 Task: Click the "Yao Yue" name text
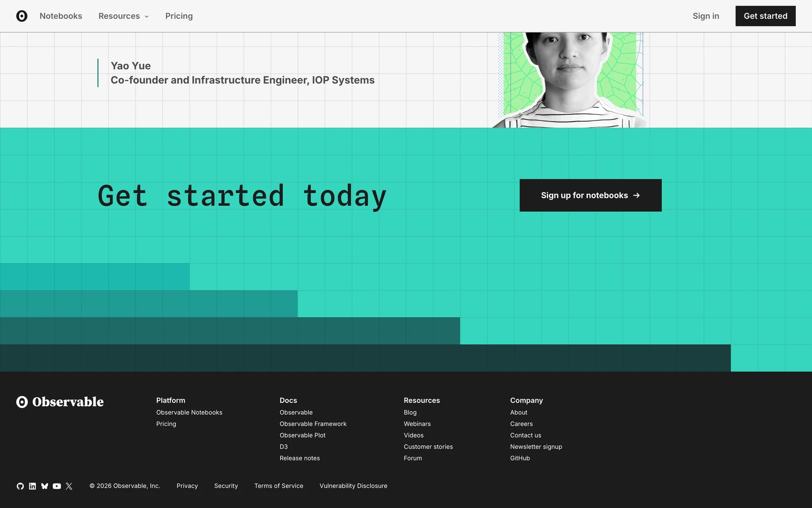pyautogui.click(x=130, y=66)
